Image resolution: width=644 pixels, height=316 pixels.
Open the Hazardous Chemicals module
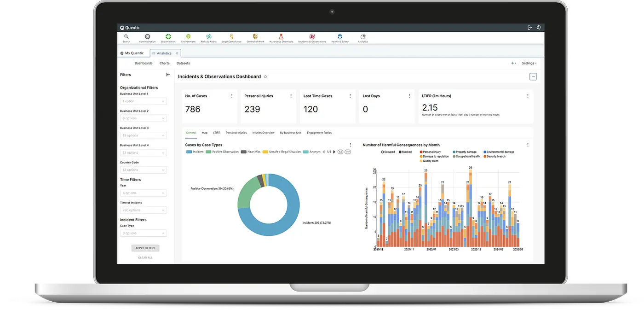[281, 38]
